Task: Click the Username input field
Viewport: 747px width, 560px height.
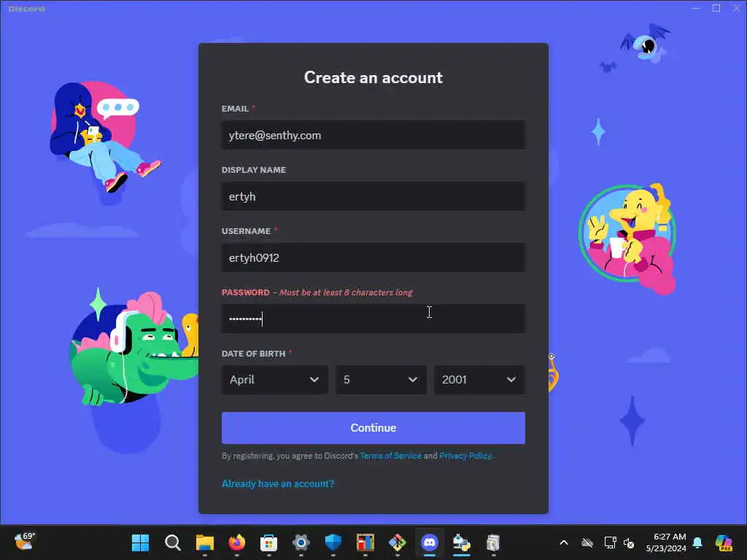Action: pos(373,257)
